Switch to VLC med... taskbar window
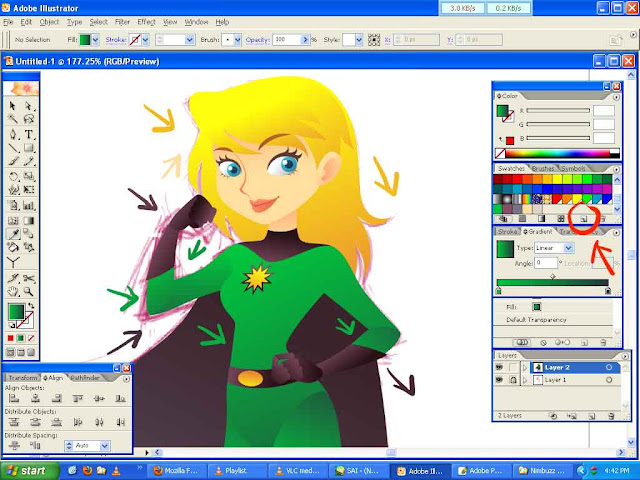The image size is (640, 480). [x=298, y=471]
